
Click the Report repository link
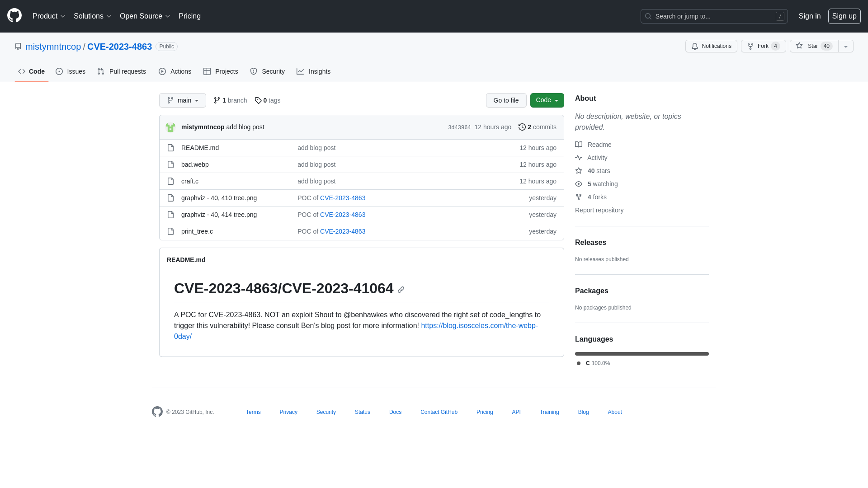599,210
